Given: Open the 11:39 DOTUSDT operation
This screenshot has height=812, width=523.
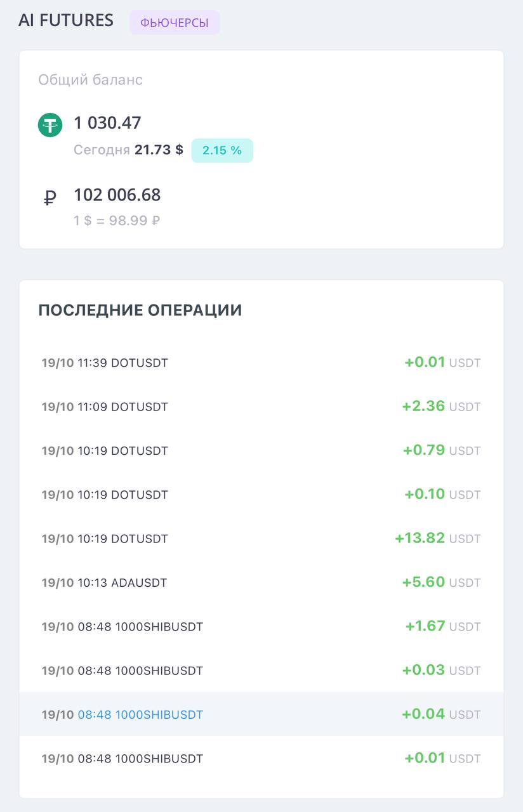Looking at the screenshot, I should click(x=261, y=363).
